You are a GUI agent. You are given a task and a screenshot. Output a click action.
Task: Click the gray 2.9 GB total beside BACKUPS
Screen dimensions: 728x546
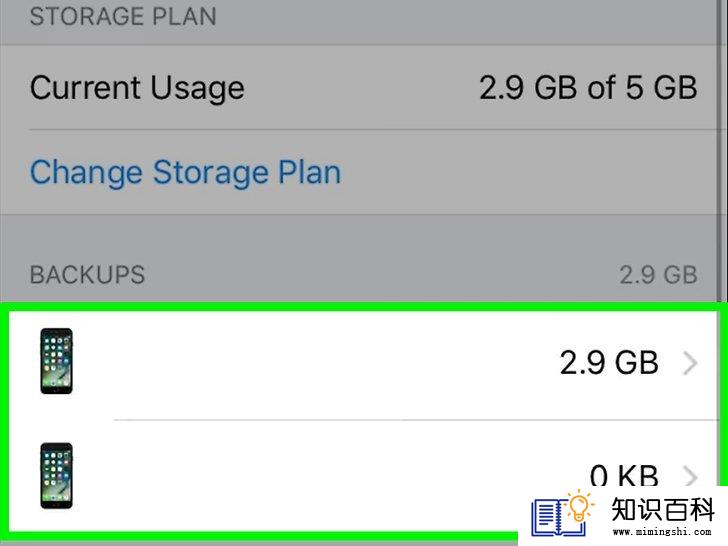coord(658,275)
